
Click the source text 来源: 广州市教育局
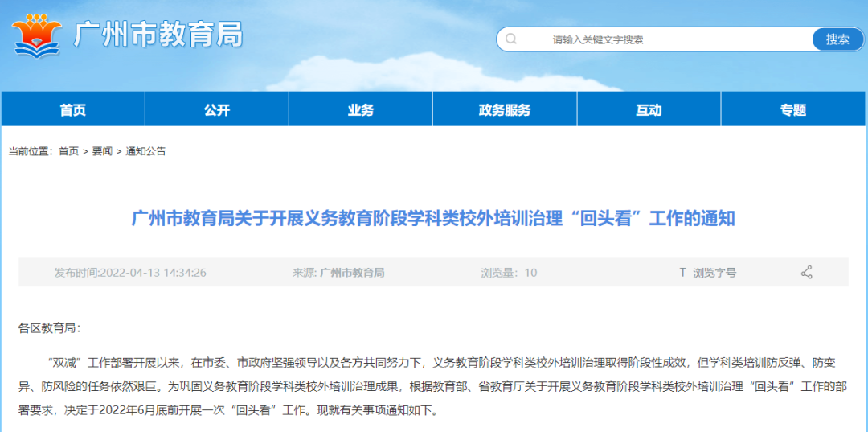coord(338,273)
